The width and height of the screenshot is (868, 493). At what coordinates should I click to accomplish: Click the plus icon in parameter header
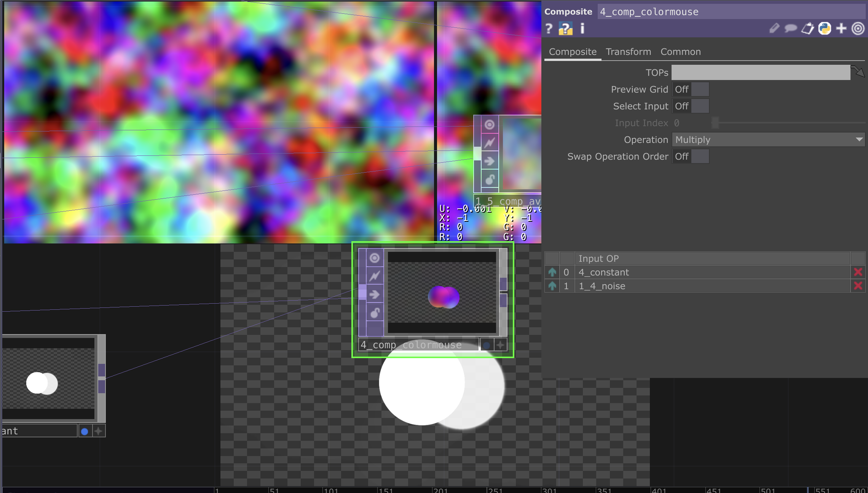[x=841, y=29]
